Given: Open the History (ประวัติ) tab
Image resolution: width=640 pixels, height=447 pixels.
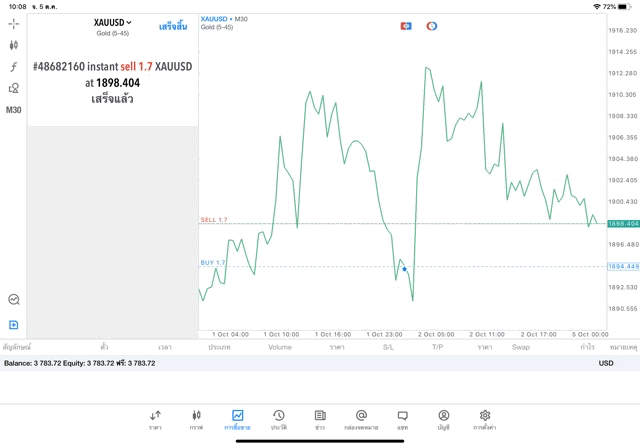Looking at the screenshot, I should click(279, 420).
